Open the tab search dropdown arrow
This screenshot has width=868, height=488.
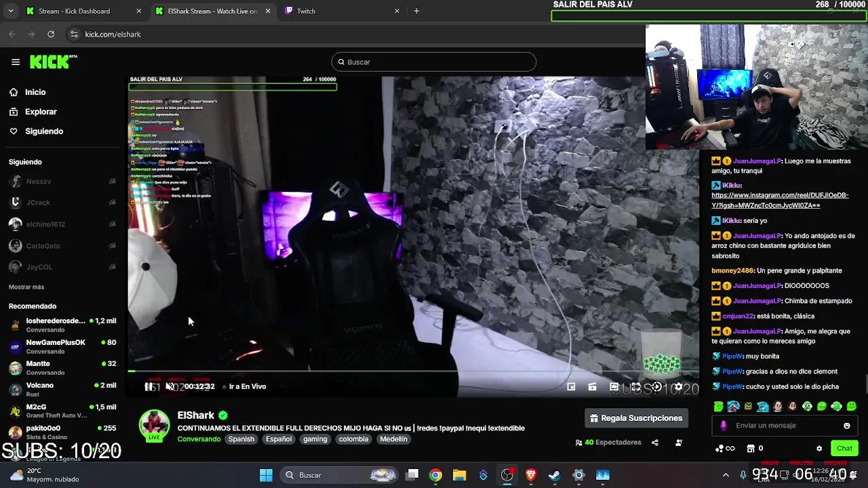coord(10,11)
